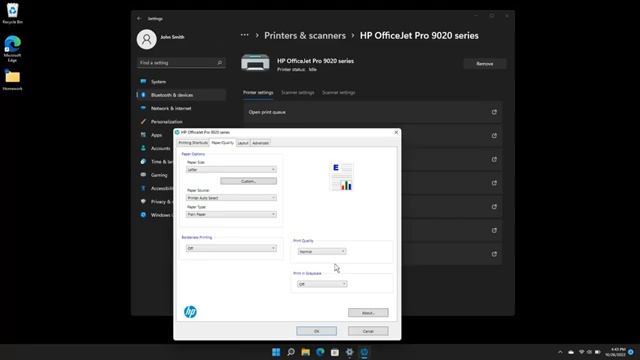
Task: Click the breadcrumb ellipsis in Settings
Action: tap(244, 35)
